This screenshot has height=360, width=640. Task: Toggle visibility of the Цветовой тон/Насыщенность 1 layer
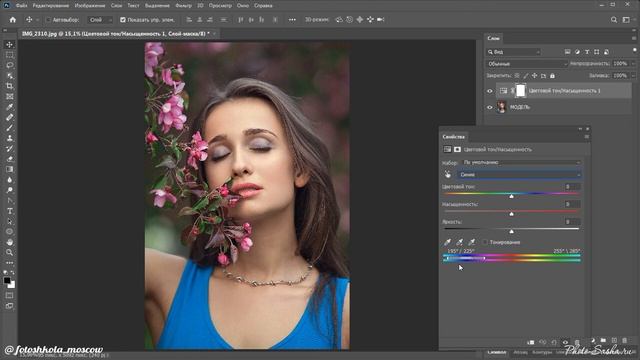pyautogui.click(x=490, y=91)
